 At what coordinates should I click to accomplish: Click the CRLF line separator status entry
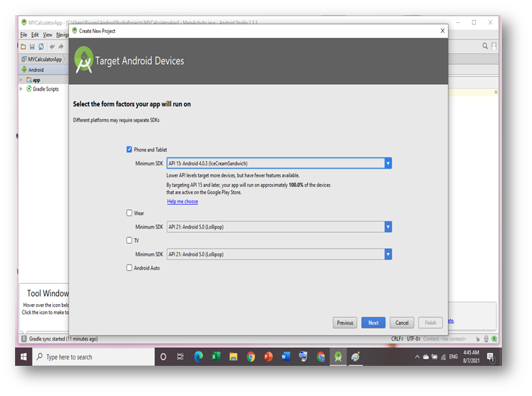coord(397,339)
